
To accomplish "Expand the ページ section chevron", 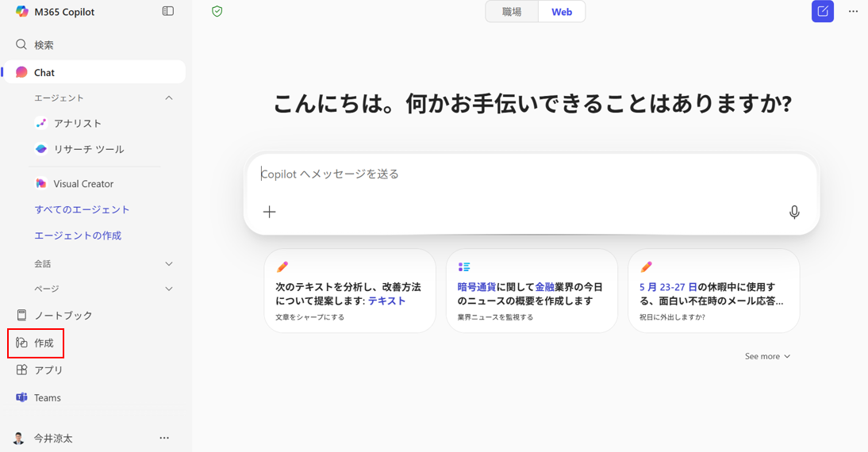I will coord(169,289).
